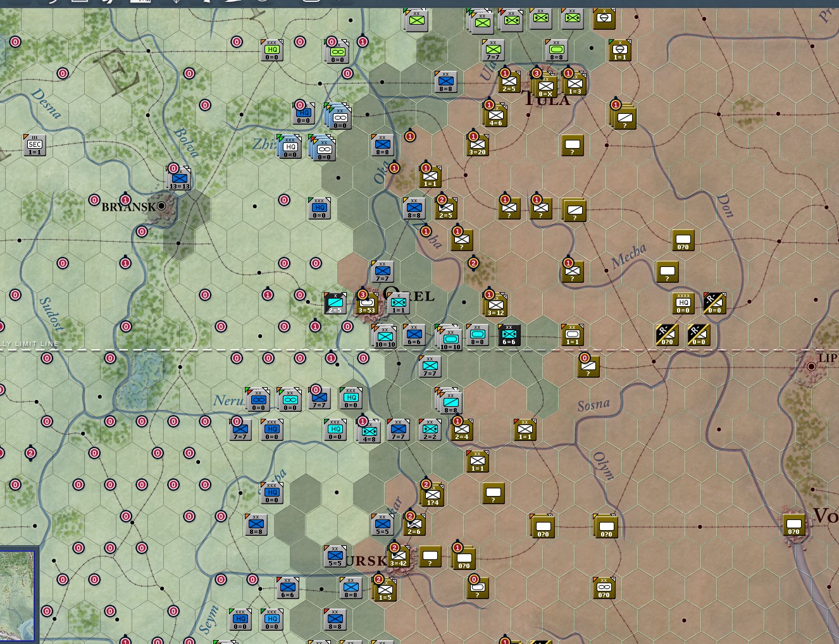The height and width of the screenshot is (644, 839).
Task: Click the Desna river label
Action: [x=47, y=104]
